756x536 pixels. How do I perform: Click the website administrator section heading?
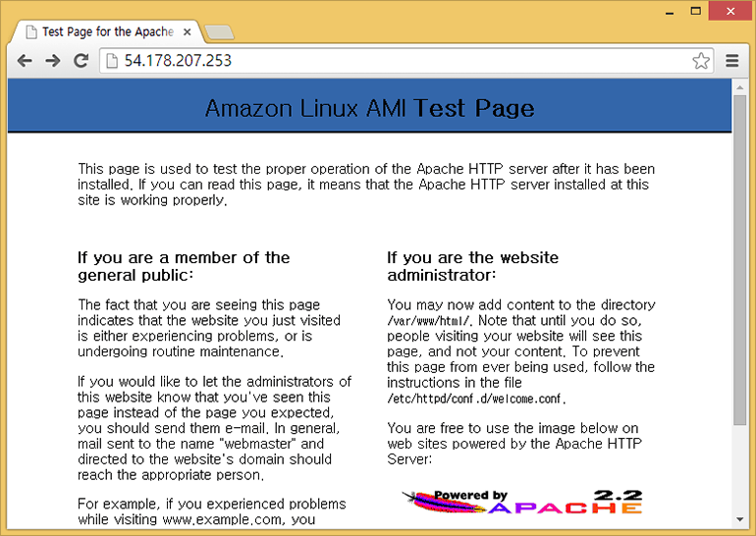[x=472, y=266]
